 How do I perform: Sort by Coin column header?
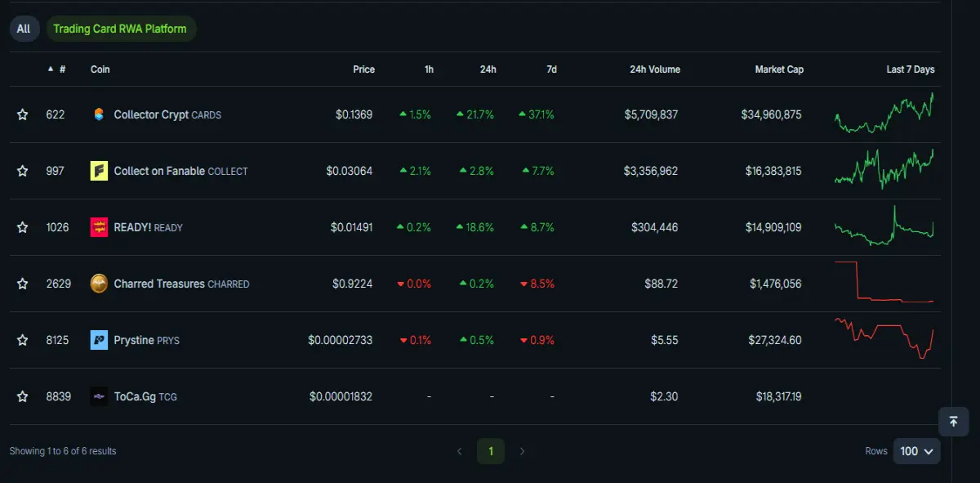pos(100,69)
